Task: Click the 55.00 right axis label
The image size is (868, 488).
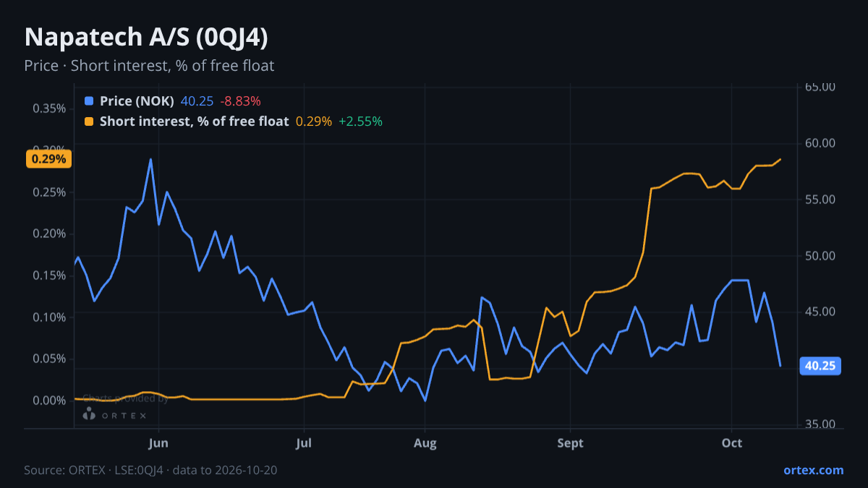Action: click(x=821, y=200)
